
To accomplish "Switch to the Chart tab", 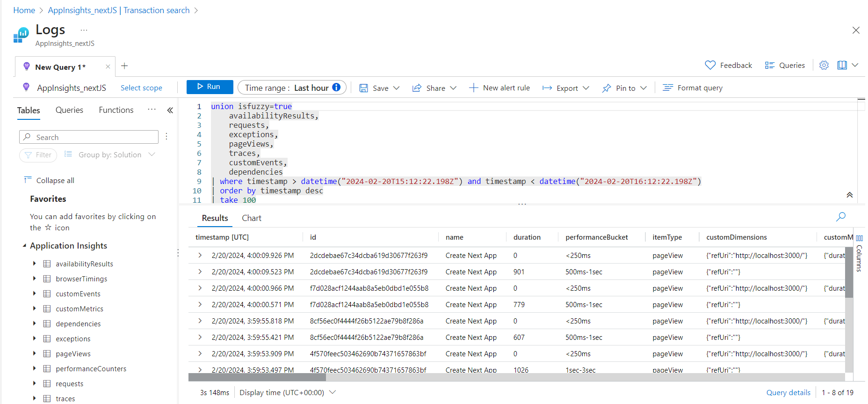I will click(252, 218).
